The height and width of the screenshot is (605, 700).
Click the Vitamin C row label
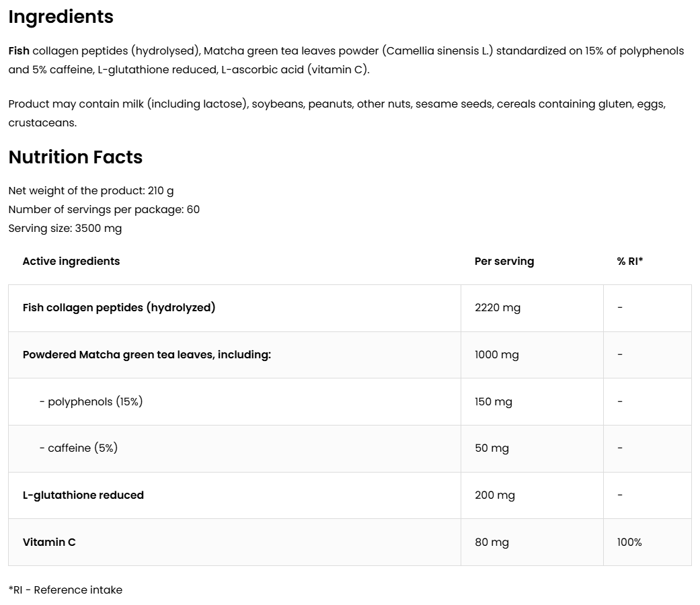(x=49, y=542)
